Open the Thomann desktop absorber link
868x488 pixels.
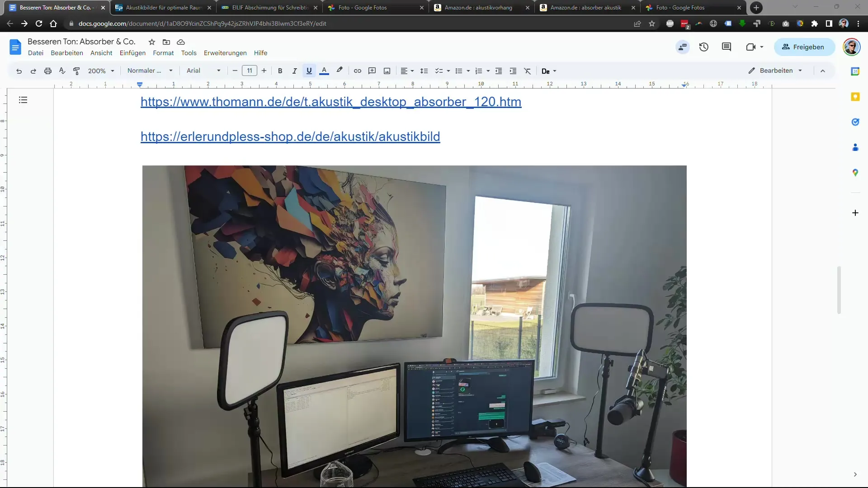331,101
